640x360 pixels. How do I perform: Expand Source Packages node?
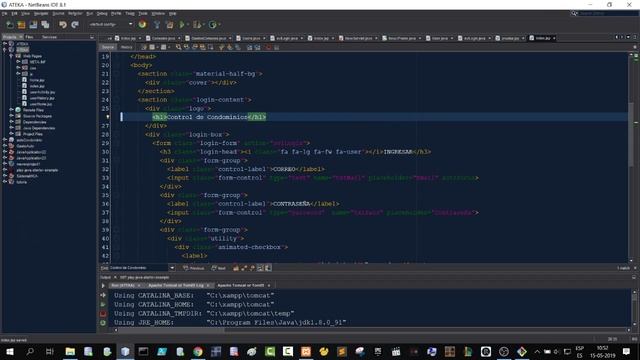pyautogui.click(x=11, y=116)
